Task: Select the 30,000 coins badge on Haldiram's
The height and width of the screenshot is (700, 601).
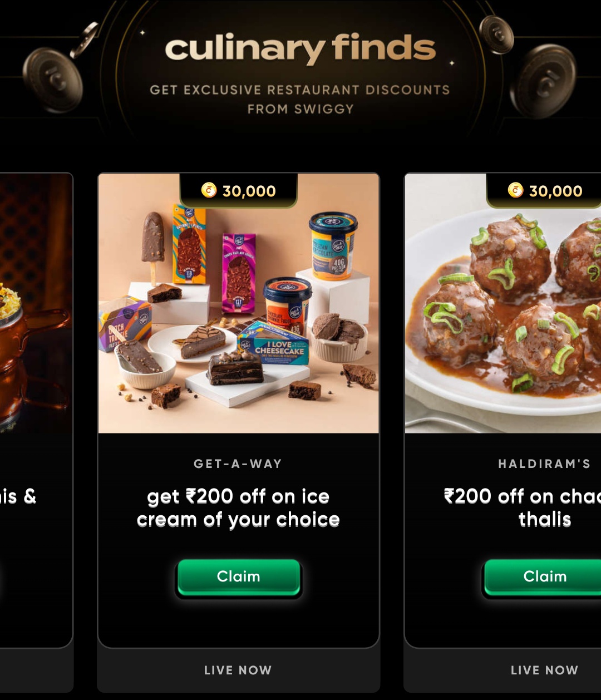Action: click(x=544, y=191)
